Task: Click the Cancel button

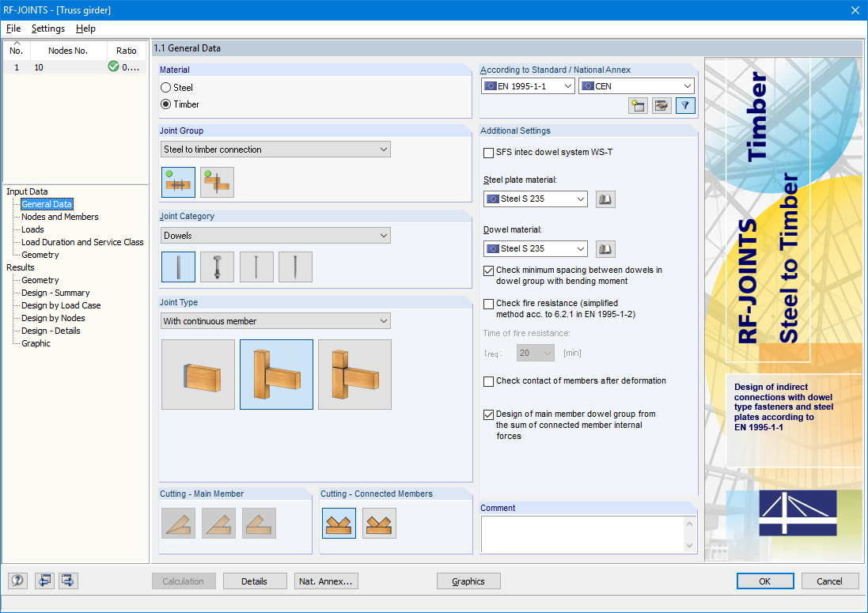Action: tap(830, 581)
